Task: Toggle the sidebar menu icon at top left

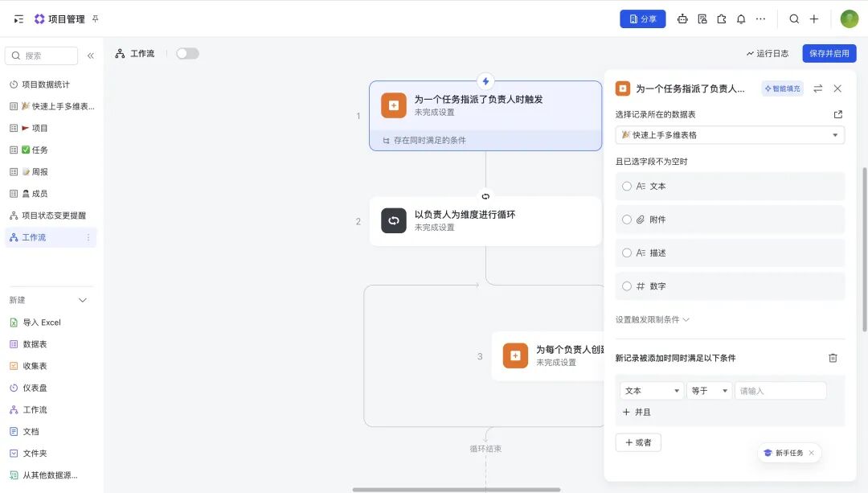Action: pyautogui.click(x=18, y=19)
